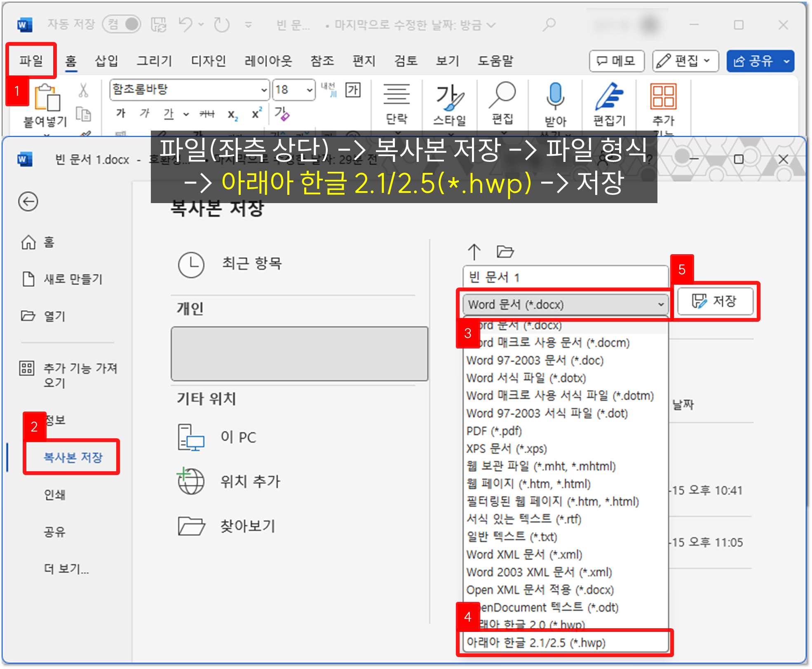Image resolution: width=812 pixels, height=669 pixels.
Task: Click the subscript x₂ icon
Action: (x=233, y=114)
